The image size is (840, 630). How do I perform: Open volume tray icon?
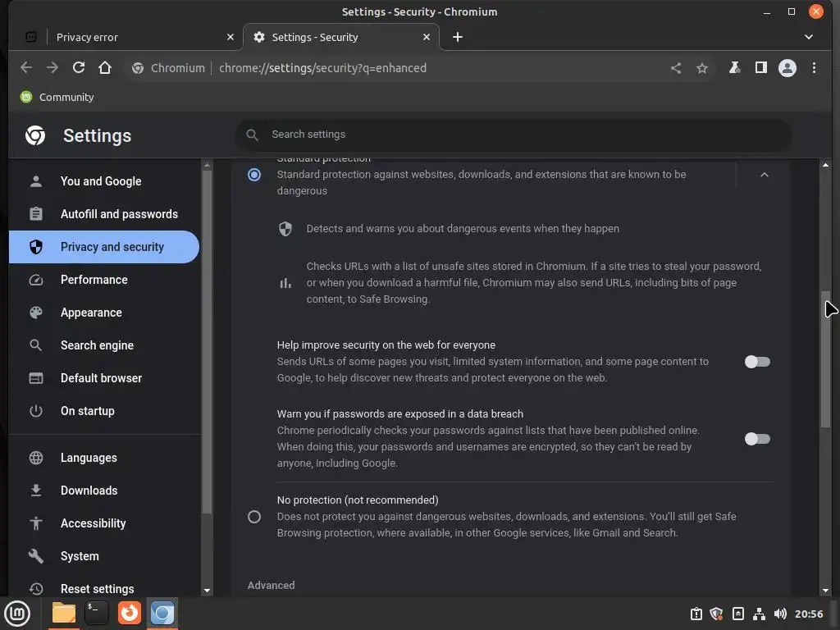pos(780,614)
